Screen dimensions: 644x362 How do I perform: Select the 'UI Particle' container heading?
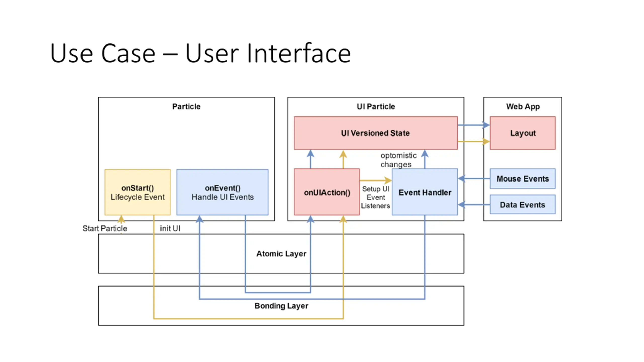pos(376,107)
